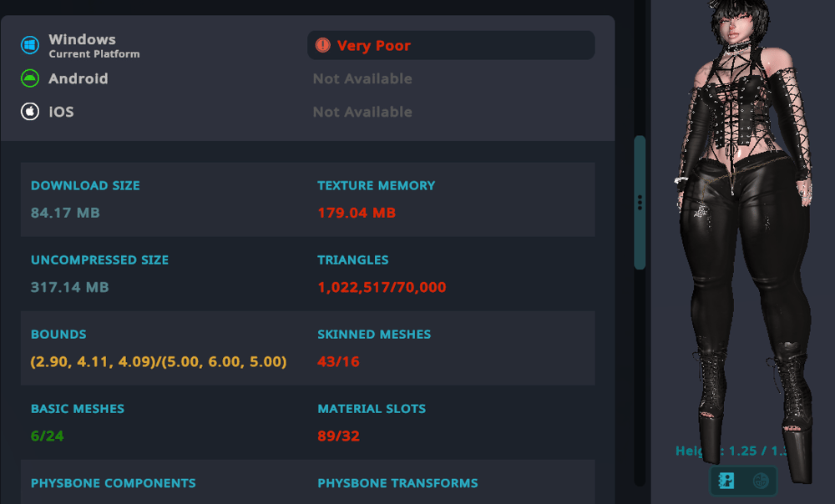
Task: Select the avatar pose book icon
Action: pos(726,481)
